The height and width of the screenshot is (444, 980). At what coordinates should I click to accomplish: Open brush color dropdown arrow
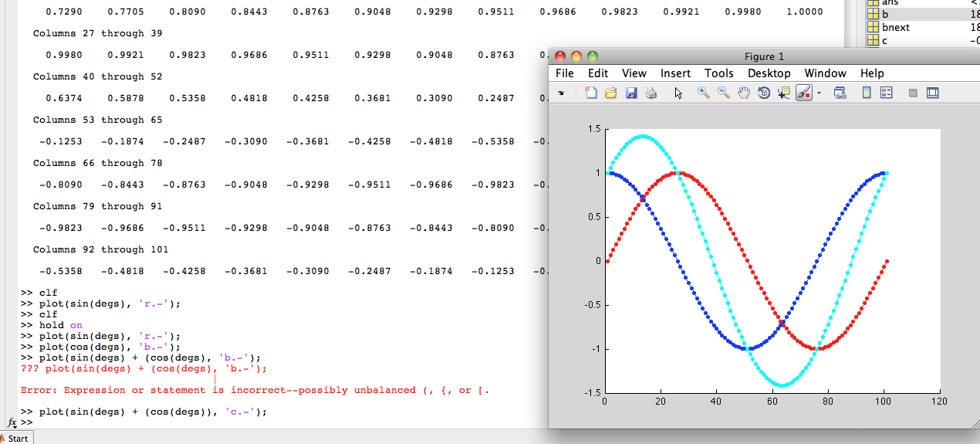click(819, 93)
